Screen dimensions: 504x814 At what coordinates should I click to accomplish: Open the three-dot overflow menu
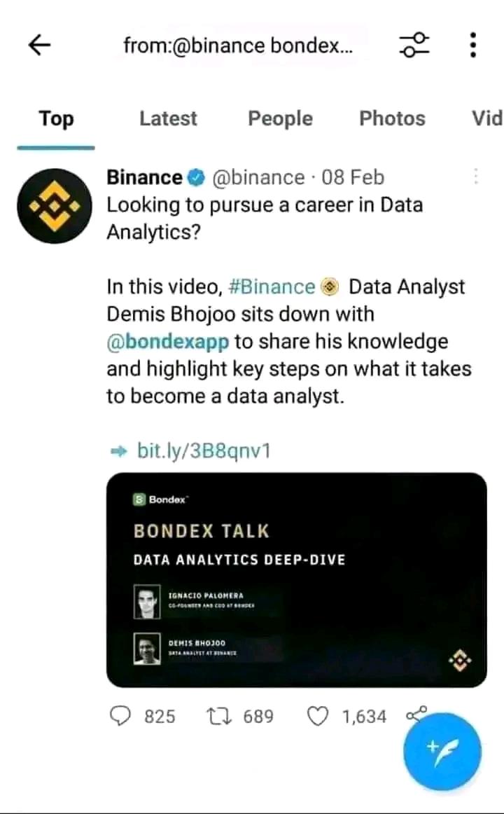[x=473, y=46]
